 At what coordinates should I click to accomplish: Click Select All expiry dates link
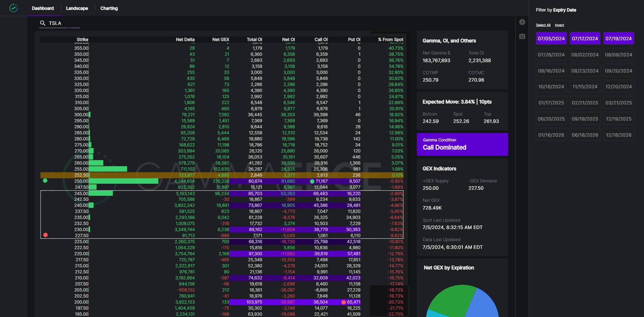click(543, 25)
